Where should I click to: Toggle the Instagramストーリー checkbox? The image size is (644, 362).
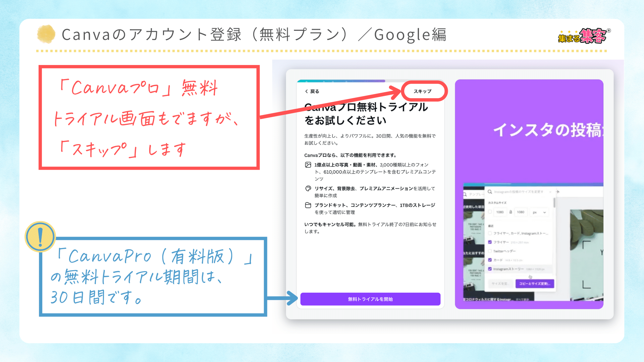point(490,269)
